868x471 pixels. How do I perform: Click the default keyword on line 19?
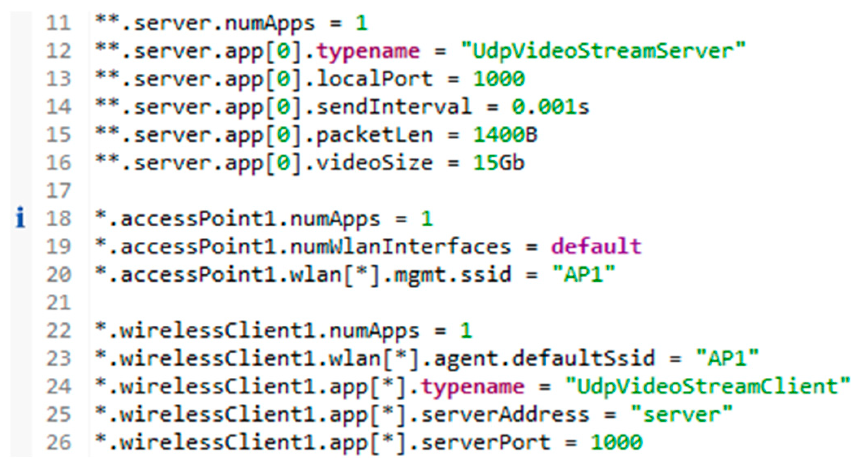596,247
